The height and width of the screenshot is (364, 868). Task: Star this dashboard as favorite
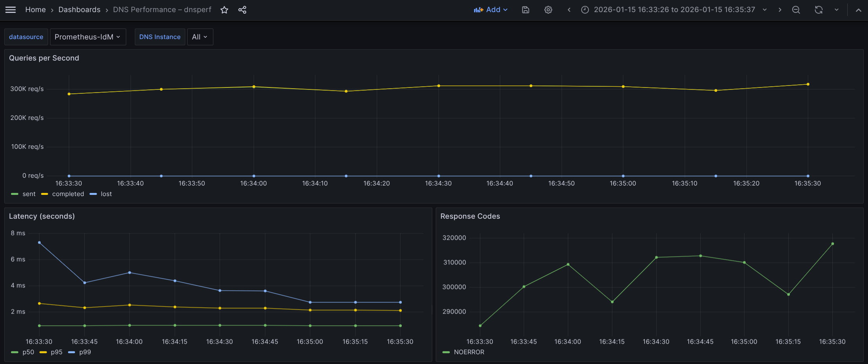[224, 10]
